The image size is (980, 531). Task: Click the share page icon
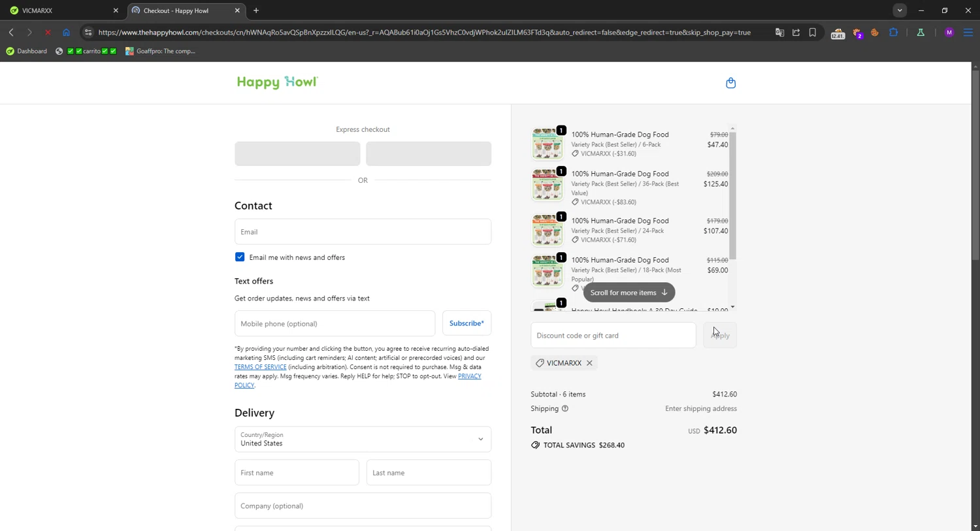796,32
